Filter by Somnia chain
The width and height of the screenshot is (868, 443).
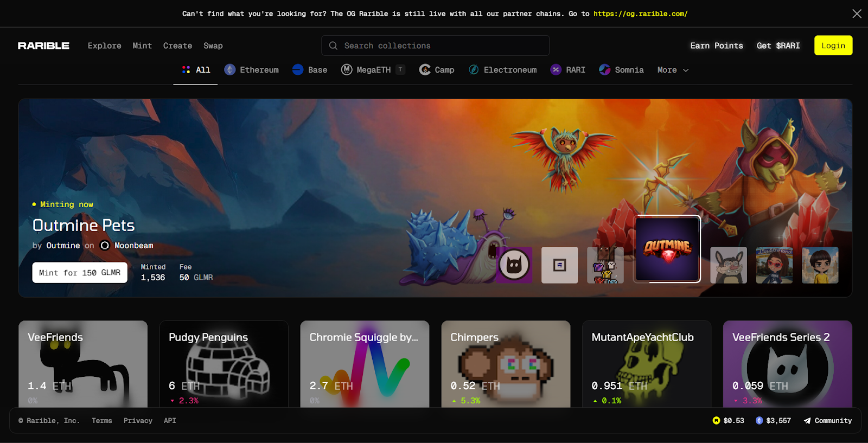click(622, 70)
